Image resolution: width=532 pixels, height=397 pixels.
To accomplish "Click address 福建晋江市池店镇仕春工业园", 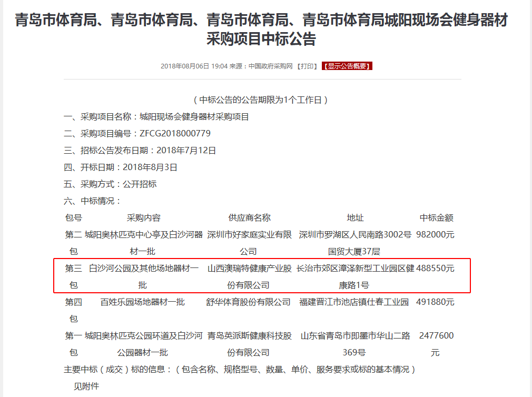I will pos(354,302).
